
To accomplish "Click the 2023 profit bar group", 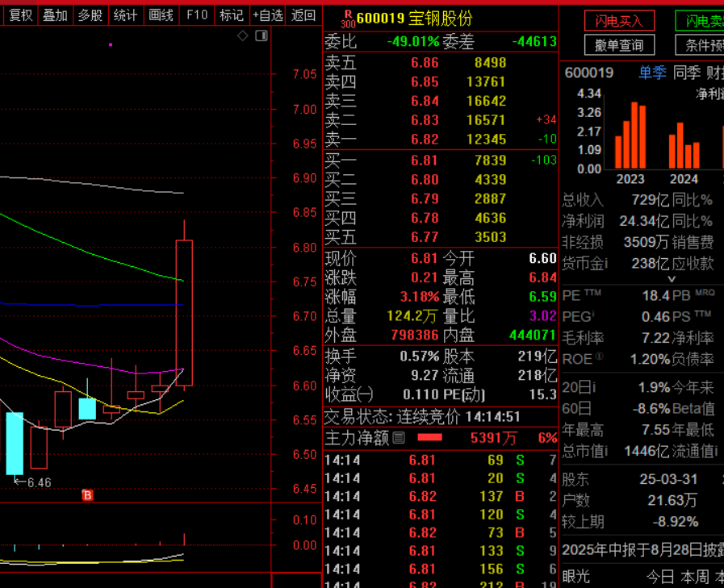I will (x=630, y=136).
